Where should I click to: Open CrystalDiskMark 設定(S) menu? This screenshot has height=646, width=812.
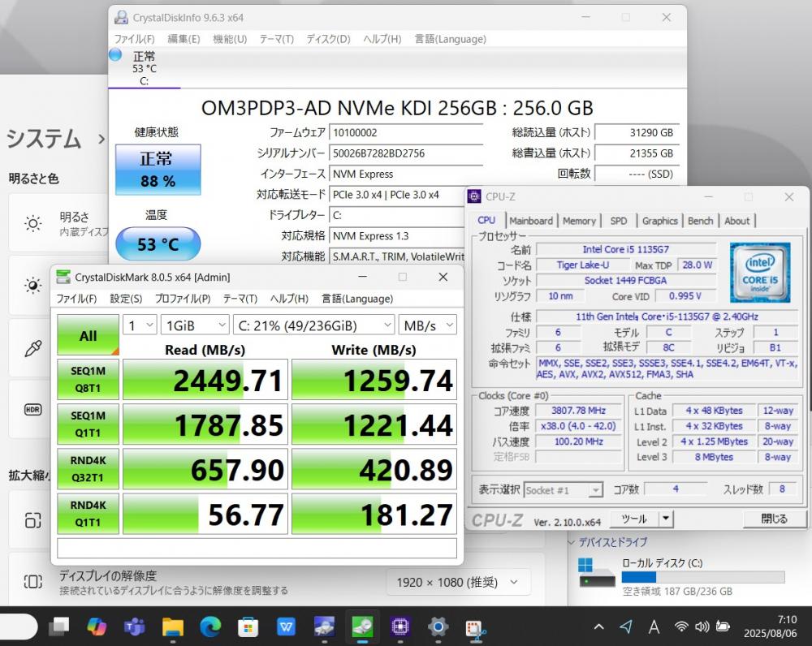click(126, 298)
